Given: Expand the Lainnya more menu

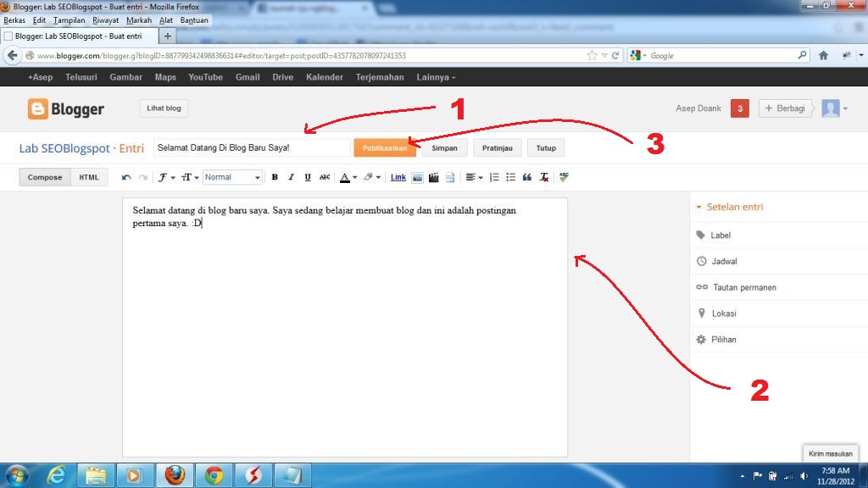Looking at the screenshot, I should [x=436, y=77].
